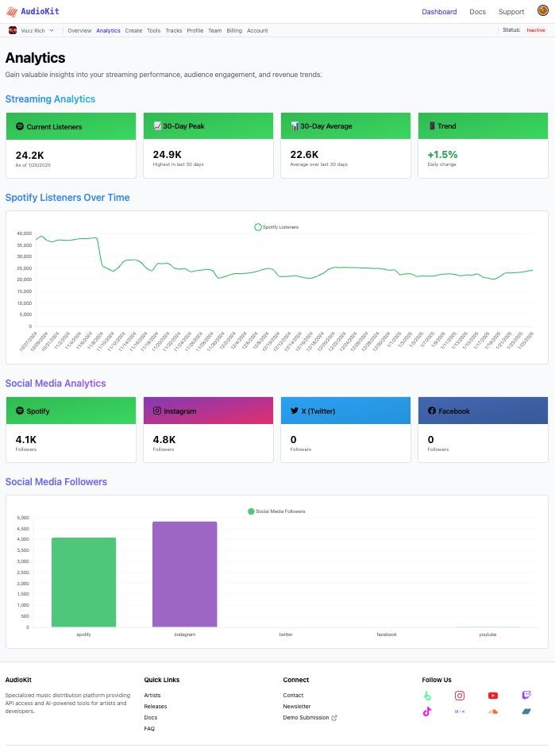This screenshot has height=756, width=555.
Task: Switch to the Billing tab
Action: [234, 30]
